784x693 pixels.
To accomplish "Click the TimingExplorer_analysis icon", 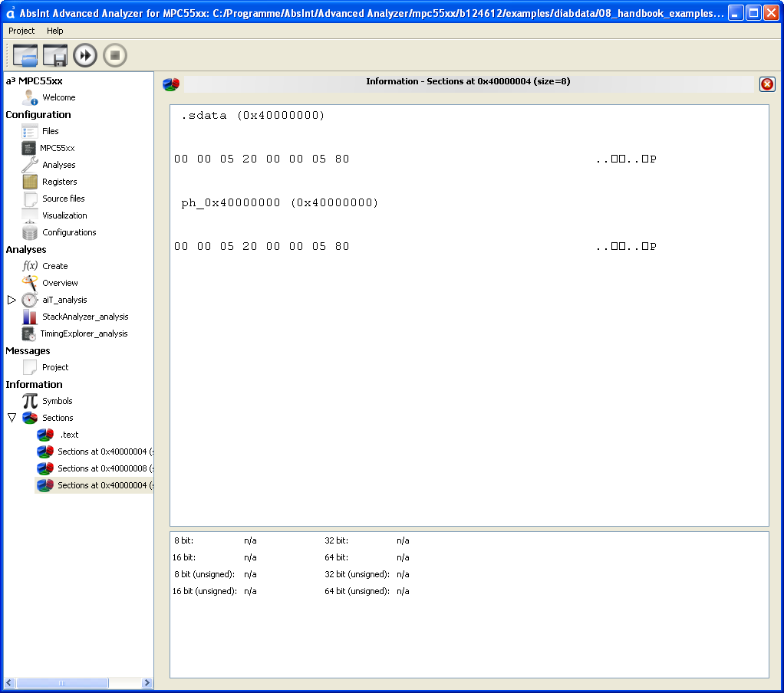I will 28,333.
